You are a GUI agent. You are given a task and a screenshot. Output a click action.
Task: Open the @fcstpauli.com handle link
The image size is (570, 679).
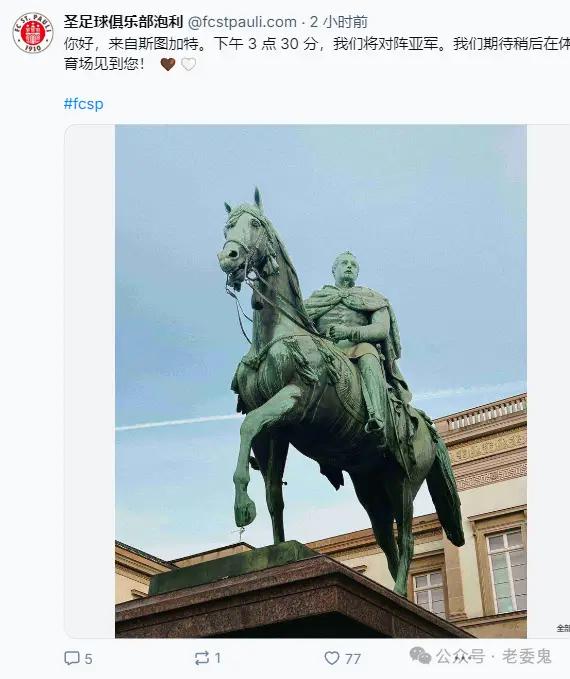point(242,22)
